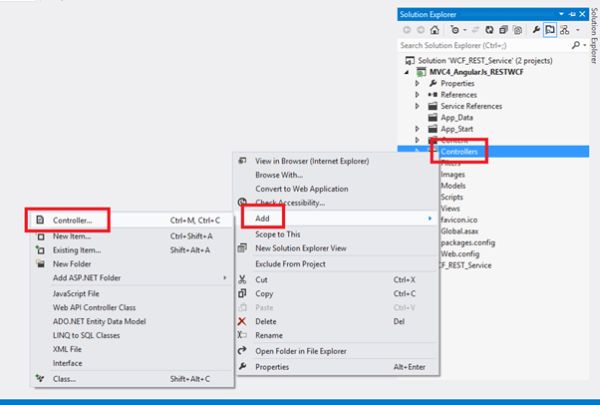Select the Global.asax file
This screenshot has width=600, height=405.
459,231
